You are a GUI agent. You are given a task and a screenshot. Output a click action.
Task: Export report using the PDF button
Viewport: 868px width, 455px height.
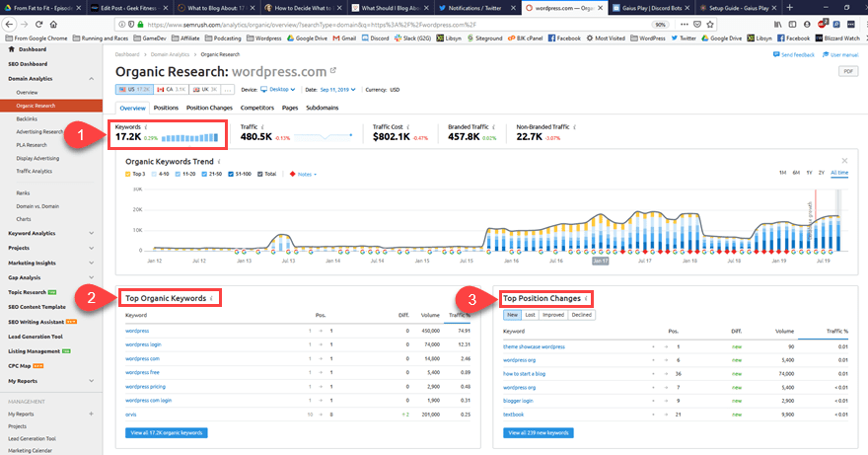[848, 71]
